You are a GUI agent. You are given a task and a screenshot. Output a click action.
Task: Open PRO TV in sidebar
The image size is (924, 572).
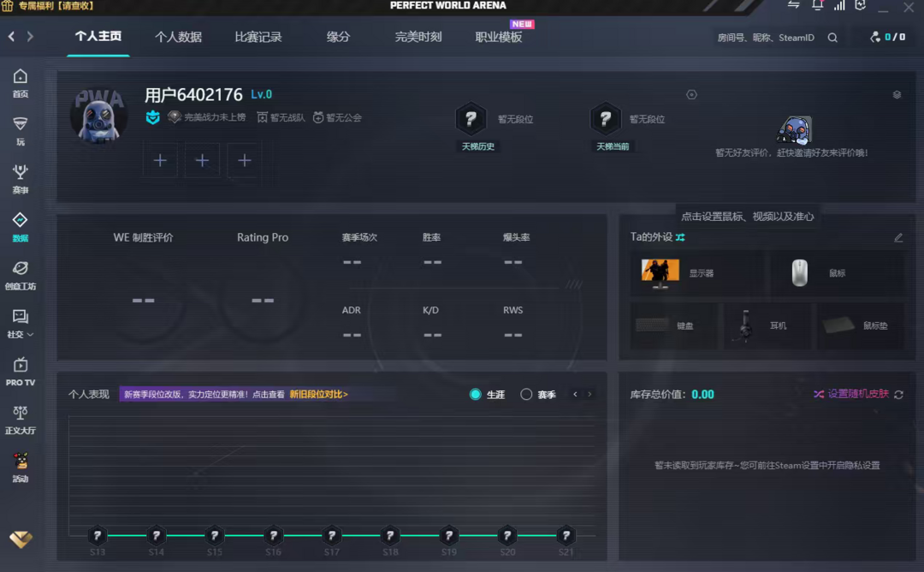[x=21, y=371]
